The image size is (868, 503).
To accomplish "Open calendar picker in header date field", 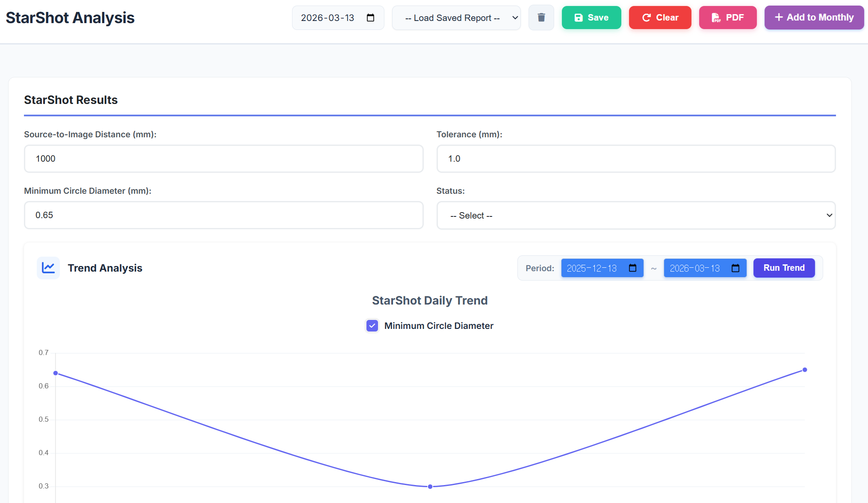I will 370,18.
